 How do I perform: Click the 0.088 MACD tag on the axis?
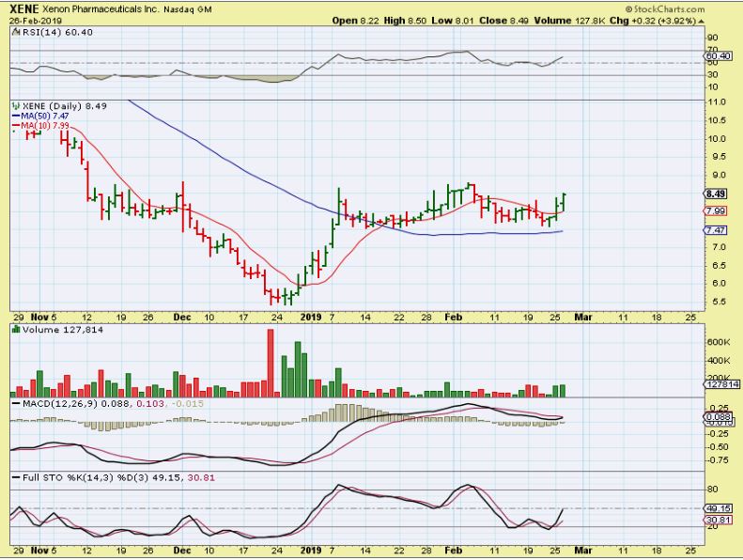719,417
